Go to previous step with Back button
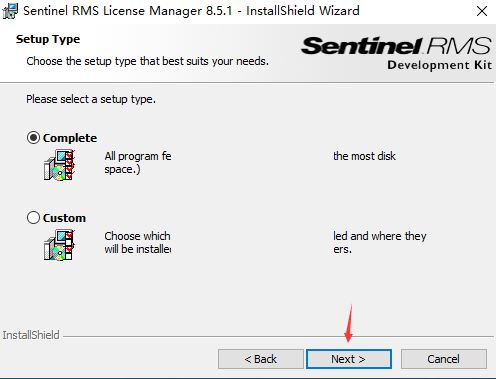The image size is (496, 379). click(261, 359)
